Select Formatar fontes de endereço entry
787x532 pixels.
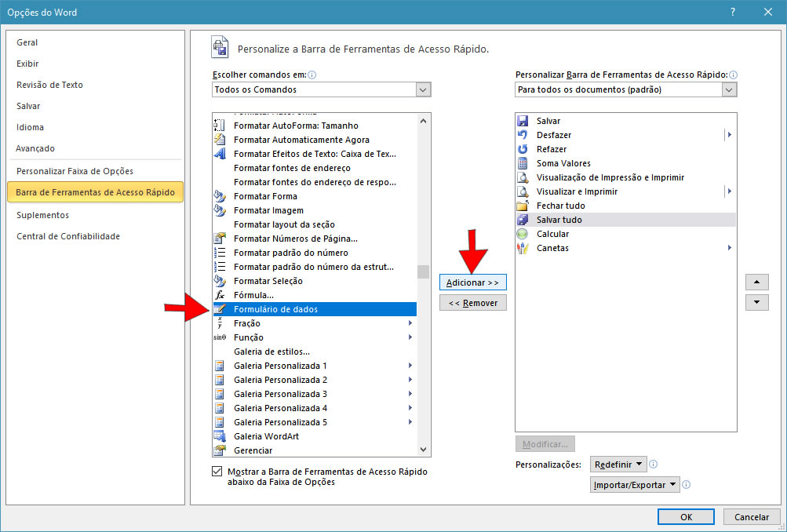click(x=315, y=168)
